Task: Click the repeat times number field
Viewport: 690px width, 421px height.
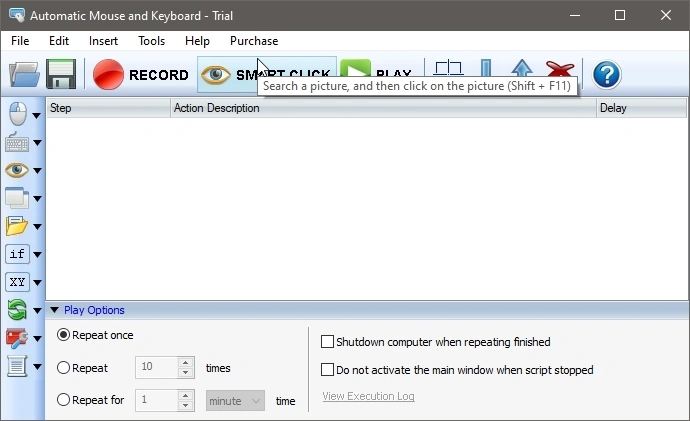Action: click(x=157, y=366)
